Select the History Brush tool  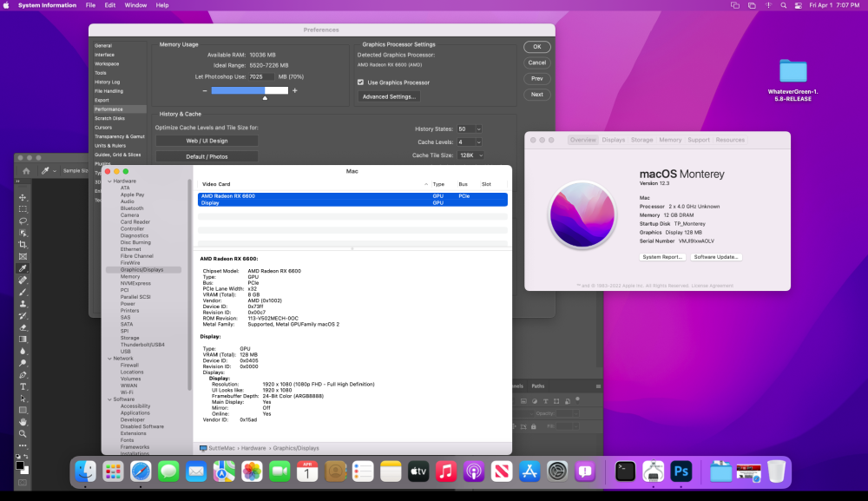coord(23,315)
